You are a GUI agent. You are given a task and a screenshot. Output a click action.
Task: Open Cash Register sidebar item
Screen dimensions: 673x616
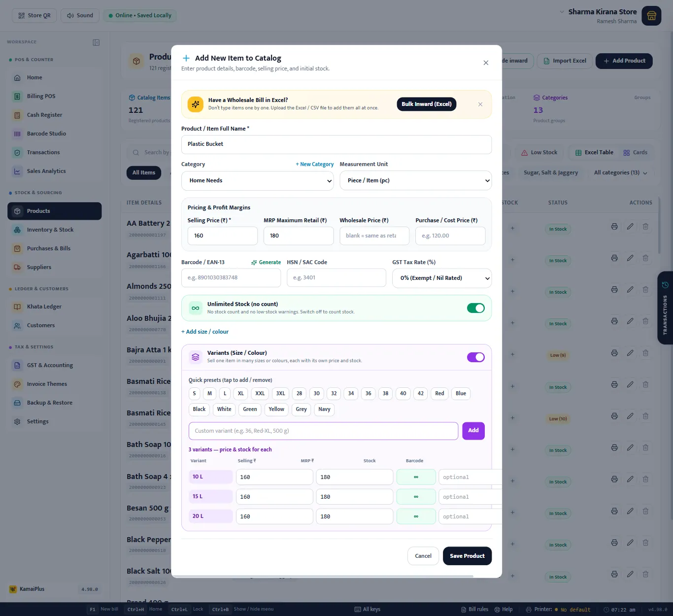(54, 115)
